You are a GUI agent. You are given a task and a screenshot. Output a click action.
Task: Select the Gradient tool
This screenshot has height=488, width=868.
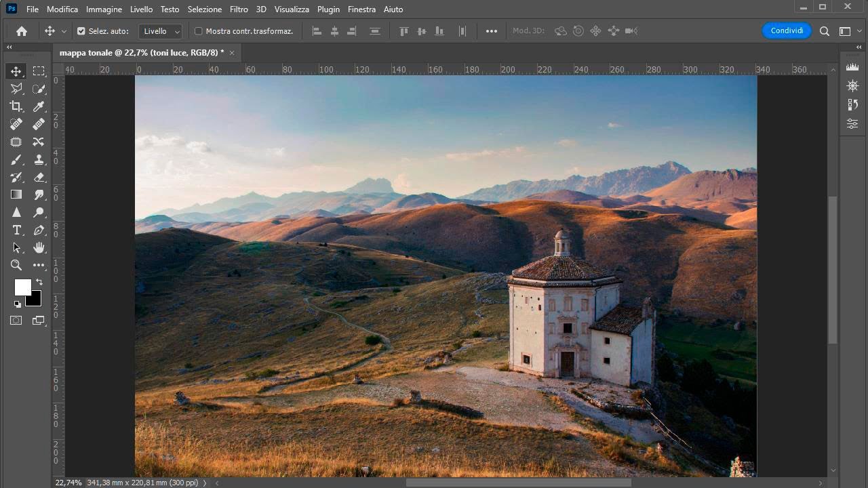coord(16,195)
